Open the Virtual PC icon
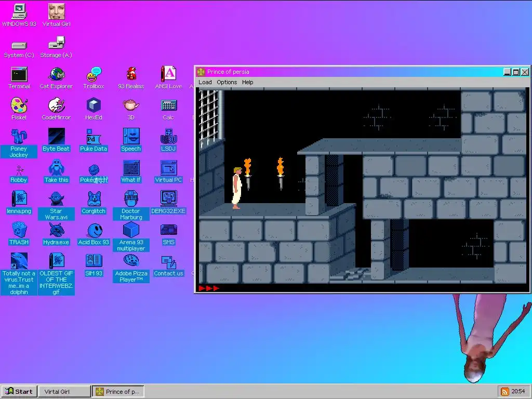The image size is (532, 399). tap(168, 171)
